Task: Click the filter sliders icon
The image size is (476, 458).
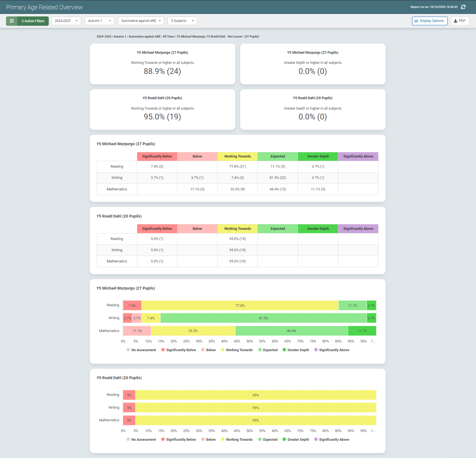Action: [12, 21]
